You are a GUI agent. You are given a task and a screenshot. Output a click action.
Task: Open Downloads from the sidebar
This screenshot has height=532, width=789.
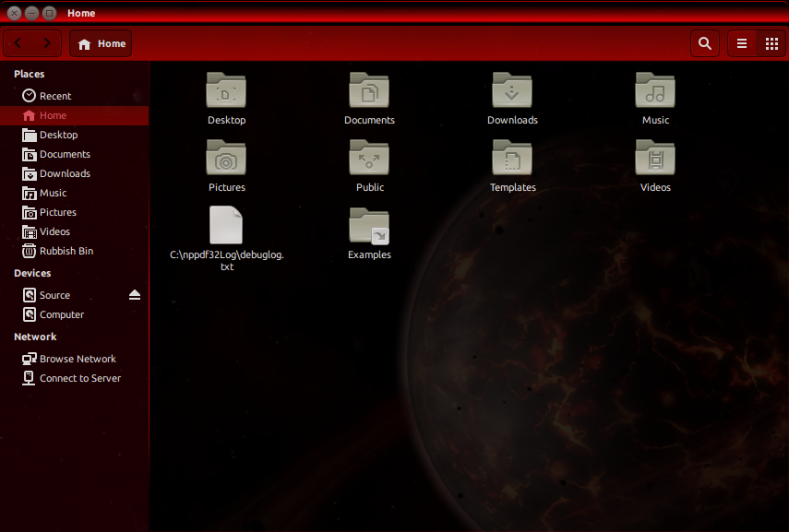coord(74,173)
